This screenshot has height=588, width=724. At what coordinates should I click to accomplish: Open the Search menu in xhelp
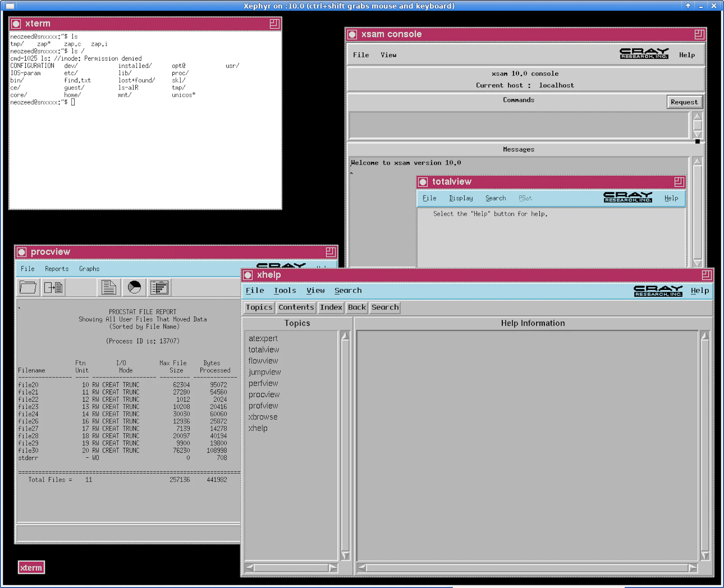(x=348, y=290)
